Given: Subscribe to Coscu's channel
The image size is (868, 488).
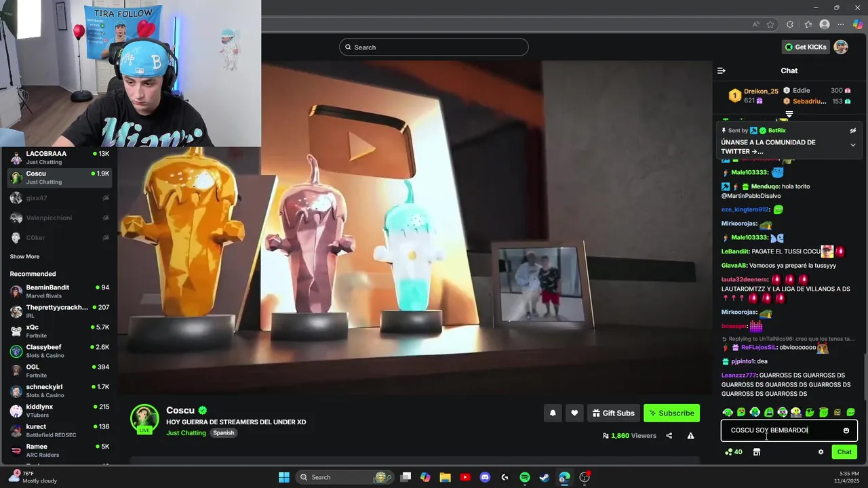Looking at the screenshot, I should [671, 413].
